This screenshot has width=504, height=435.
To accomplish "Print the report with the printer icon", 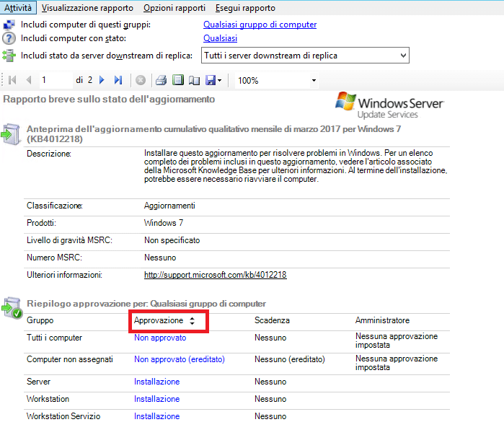I will tap(161, 80).
